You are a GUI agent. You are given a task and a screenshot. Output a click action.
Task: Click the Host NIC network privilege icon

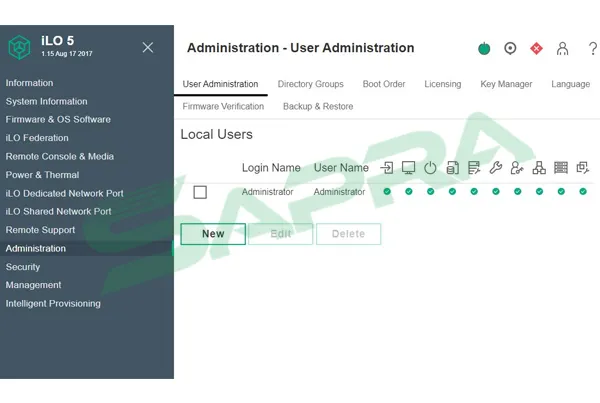point(539,168)
